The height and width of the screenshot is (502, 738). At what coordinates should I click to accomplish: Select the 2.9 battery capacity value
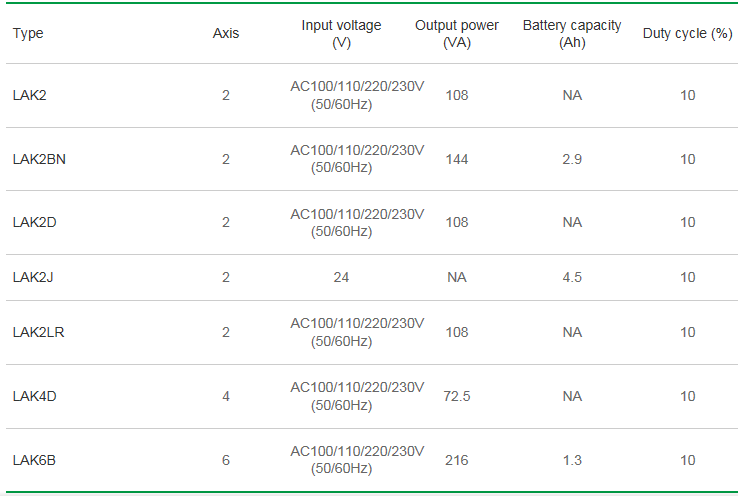(572, 160)
